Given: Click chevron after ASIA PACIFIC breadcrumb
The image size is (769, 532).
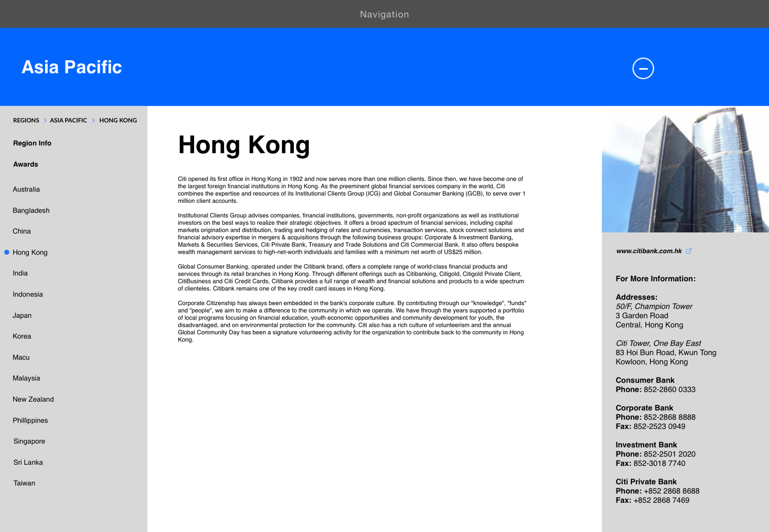Looking at the screenshot, I should [x=93, y=120].
